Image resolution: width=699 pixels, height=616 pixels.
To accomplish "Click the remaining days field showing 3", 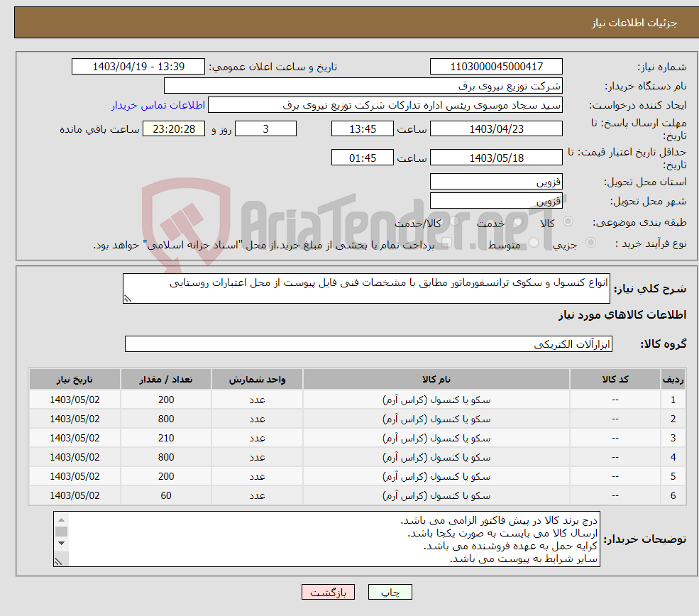I will click(x=265, y=129).
